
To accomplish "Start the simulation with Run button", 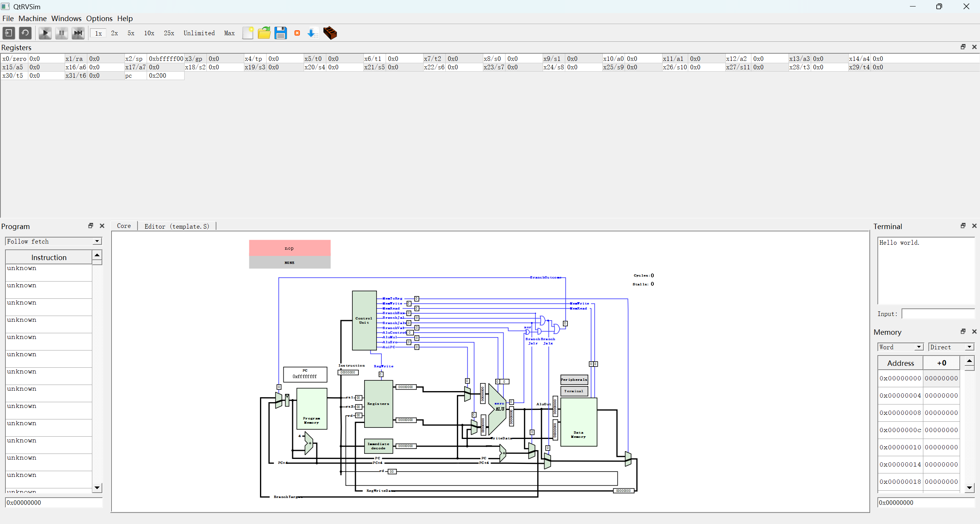I will coord(45,33).
